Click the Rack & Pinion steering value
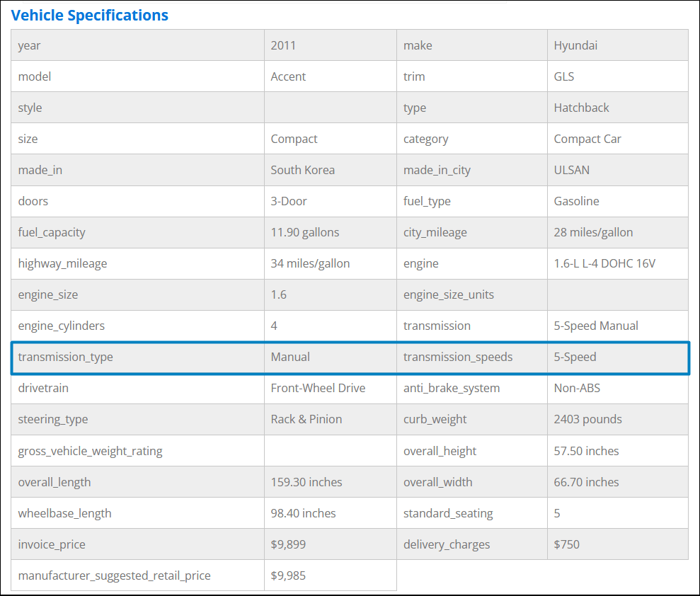700x596 pixels. coord(306,419)
